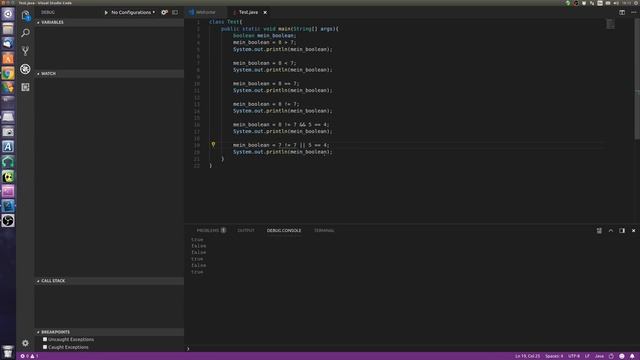Click the line 'mein_boolean = 8 == 7;'
This screenshot has width=640, height=360.
[x=266, y=83]
